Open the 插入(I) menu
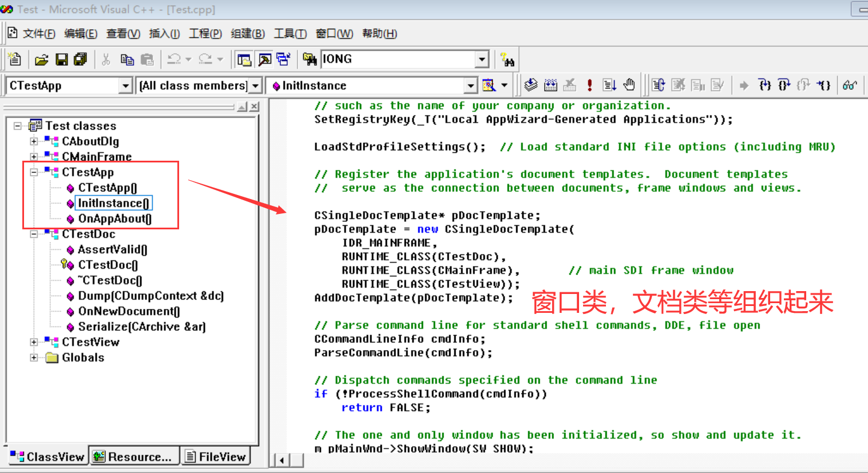 coord(164,34)
